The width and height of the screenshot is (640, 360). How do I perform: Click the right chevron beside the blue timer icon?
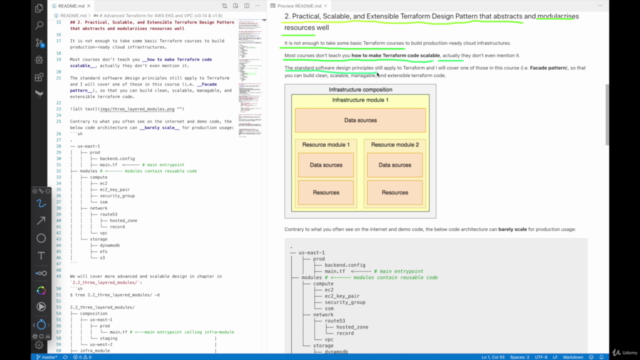pyautogui.click(x=49, y=325)
